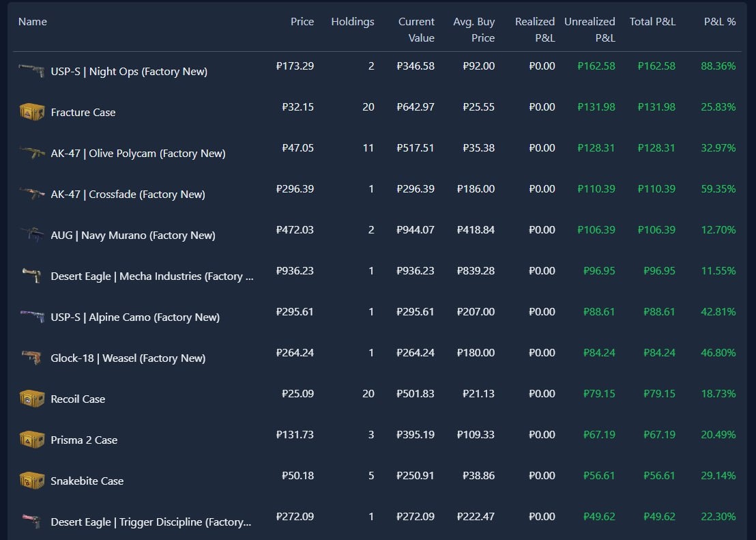Click the AUG Navy Murano weapon icon

coord(32,235)
